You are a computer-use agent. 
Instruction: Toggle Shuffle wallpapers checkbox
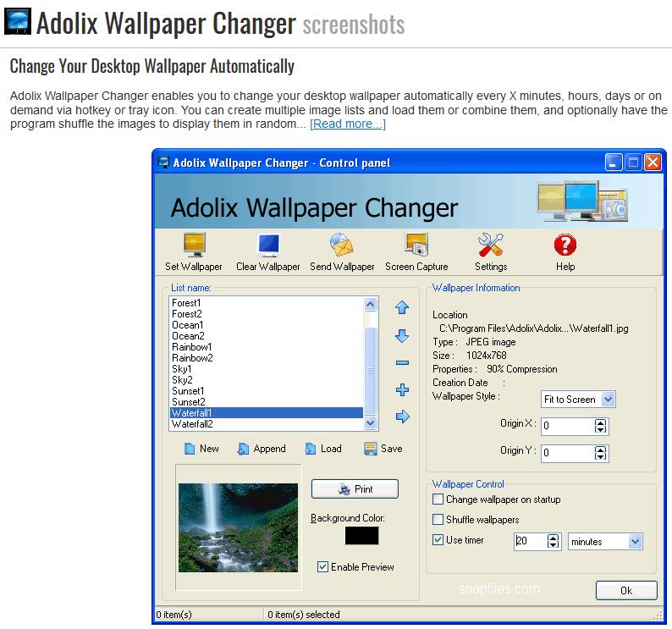tap(438, 519)
